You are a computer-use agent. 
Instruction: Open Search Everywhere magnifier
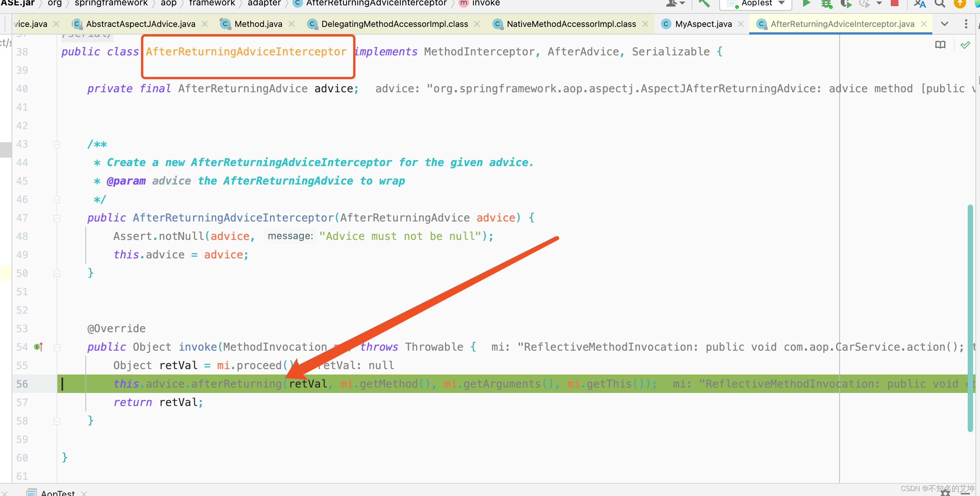point(940,4)
